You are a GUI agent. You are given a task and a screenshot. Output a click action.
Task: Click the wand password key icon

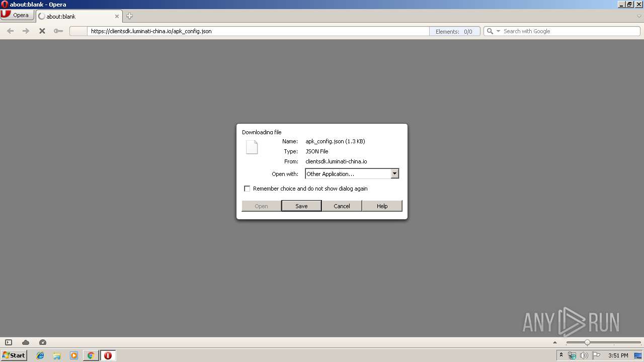(58, 31)
